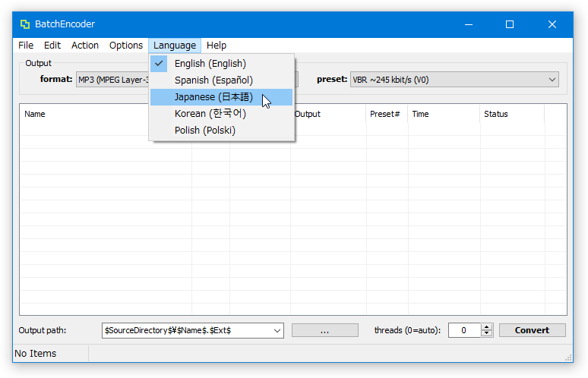This screenshot has width=588, height=378.
Task: Expand the preset dropdown arrow
Action: [x=552, y=80]
